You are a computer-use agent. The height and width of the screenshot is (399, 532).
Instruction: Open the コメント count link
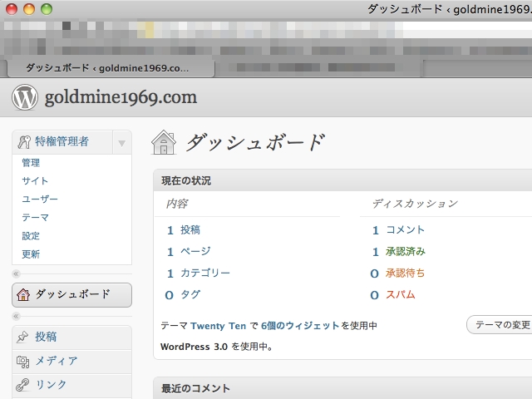click(x=405, y=230)
